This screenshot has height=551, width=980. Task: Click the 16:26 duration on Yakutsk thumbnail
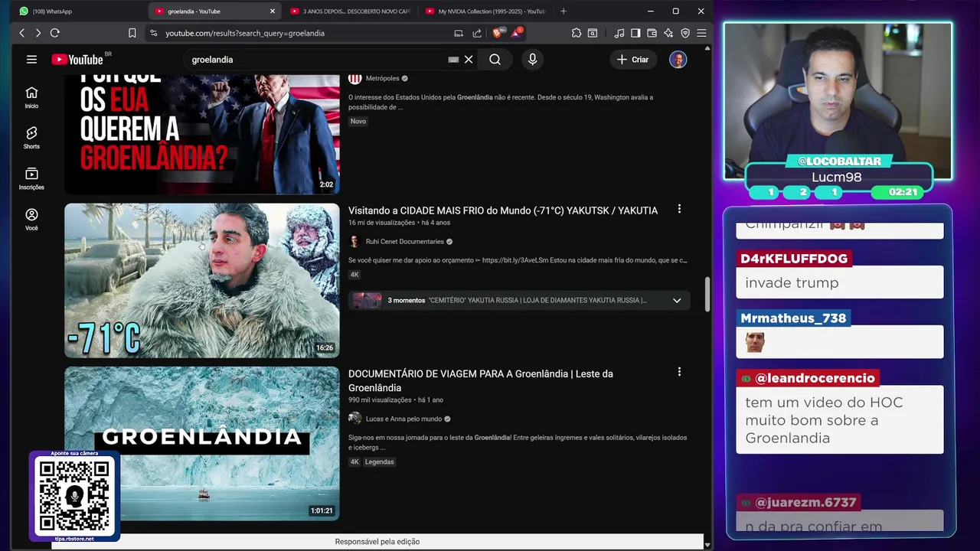(x=325, y=348)
